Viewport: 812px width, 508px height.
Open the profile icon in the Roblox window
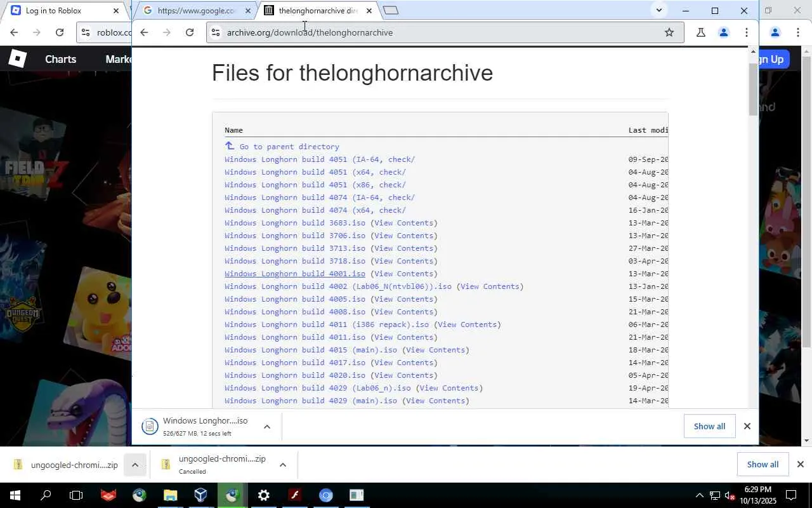(x=775, y=32)
